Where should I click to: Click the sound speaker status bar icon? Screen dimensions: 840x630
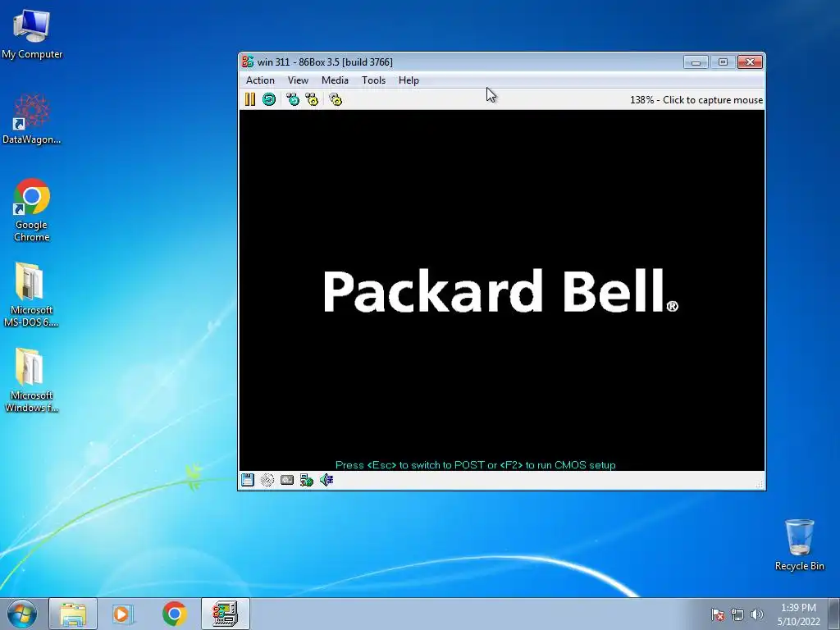point(326,479)
